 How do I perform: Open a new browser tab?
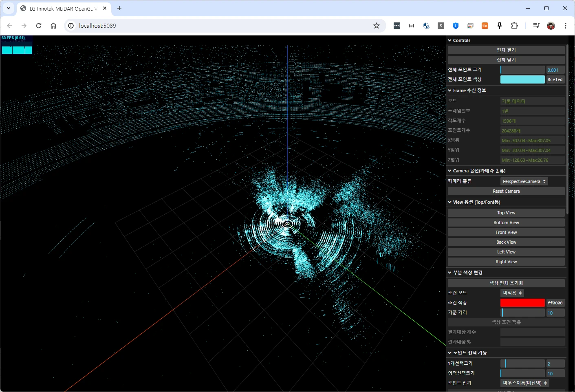point(119,8)
